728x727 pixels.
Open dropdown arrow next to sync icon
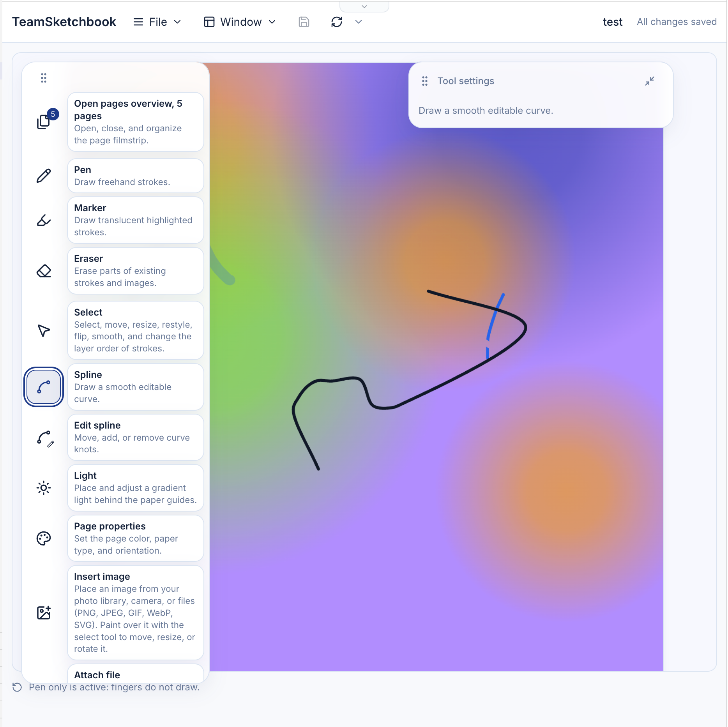(359, 22)
